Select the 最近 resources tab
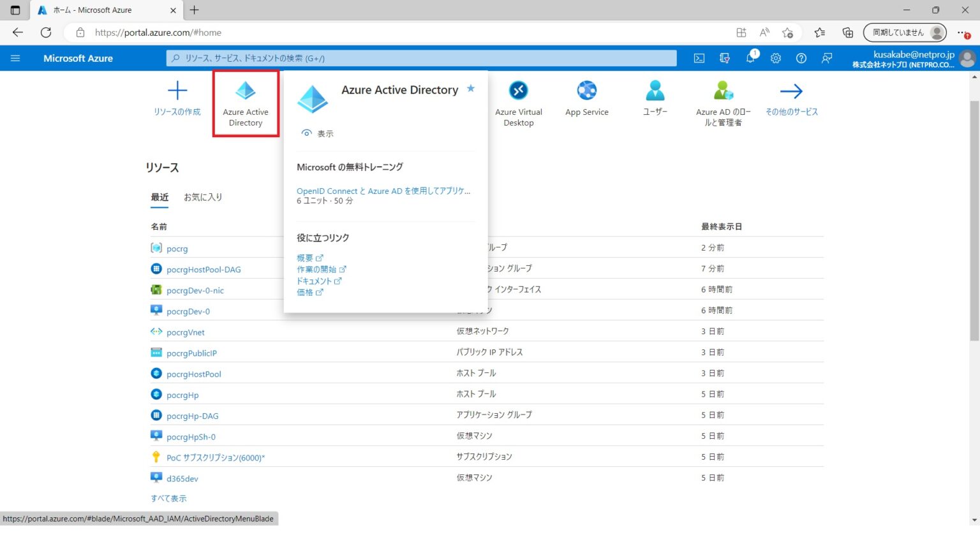 point(160,197)
